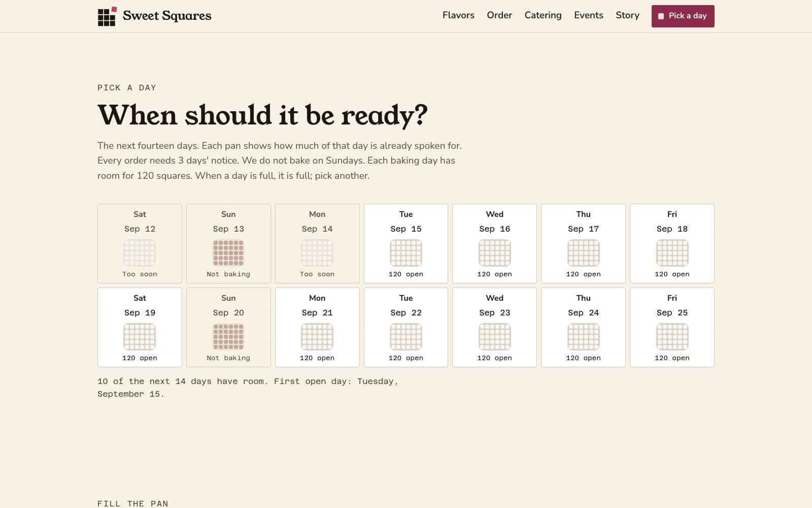Viewport: 812px width, 508px height.
Task: Visit the Events page
Action: [x=589, y=15]
